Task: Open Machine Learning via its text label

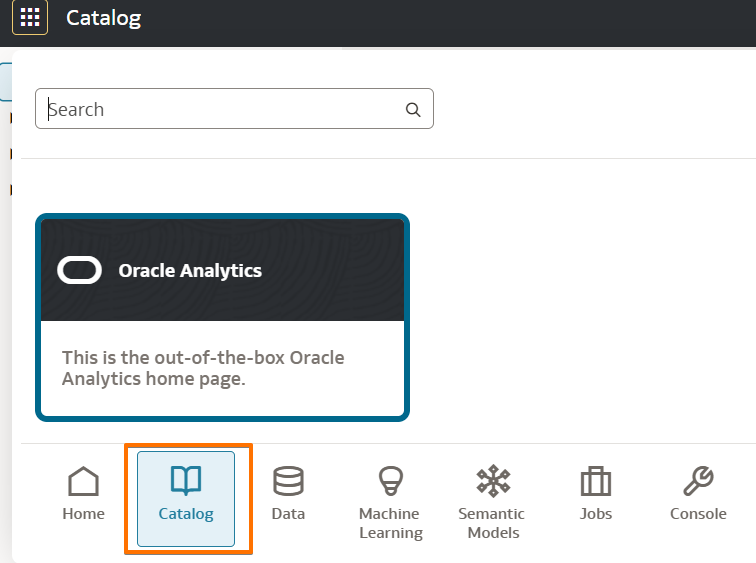Action: [x=390, y=523]
